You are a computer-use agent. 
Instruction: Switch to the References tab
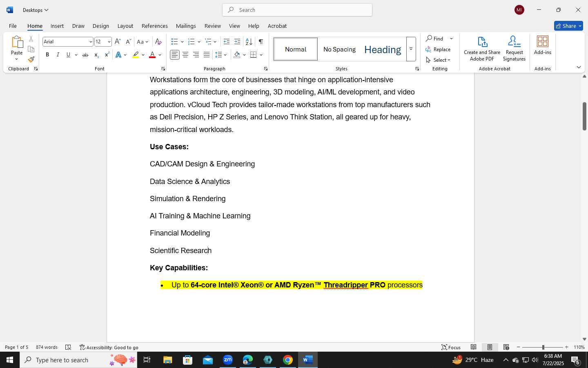pyautogui.click(x=154, y=26)
